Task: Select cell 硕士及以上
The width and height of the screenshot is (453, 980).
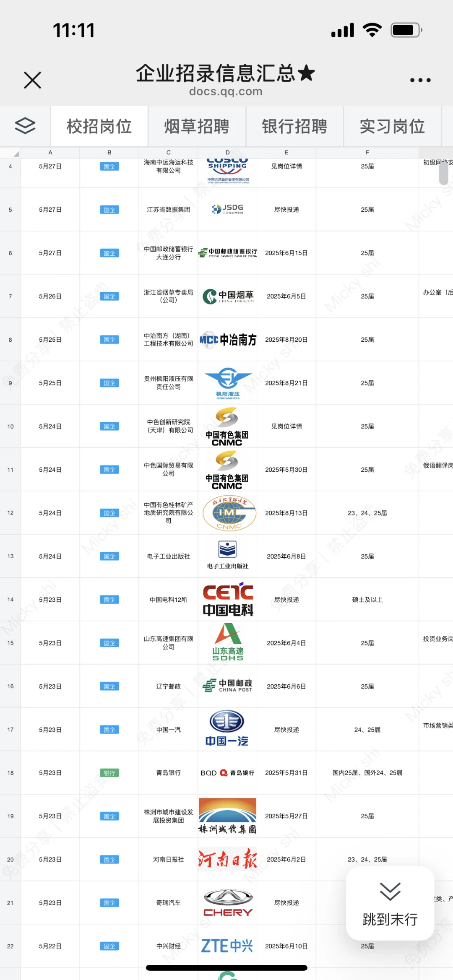Action: pyautogui.click(x=367, y=600)
